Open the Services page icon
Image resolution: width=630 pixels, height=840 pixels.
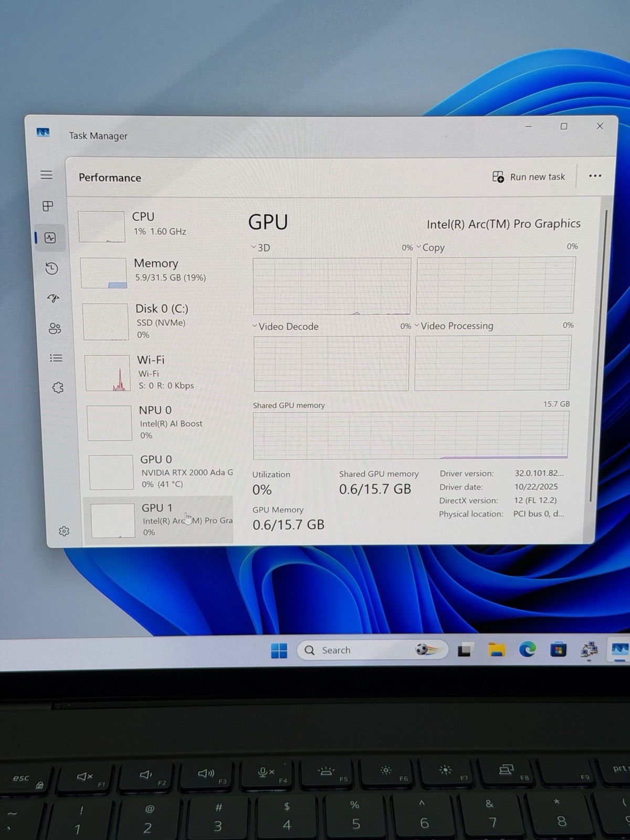58,387
